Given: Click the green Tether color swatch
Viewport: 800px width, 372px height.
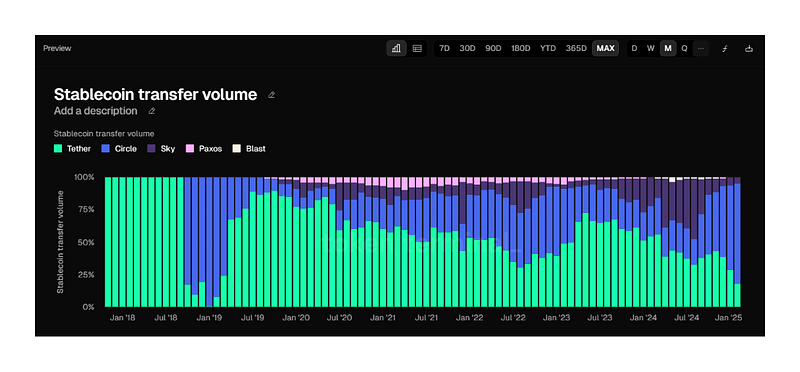Looking at the screenshot, I should [x=58, y=149].
